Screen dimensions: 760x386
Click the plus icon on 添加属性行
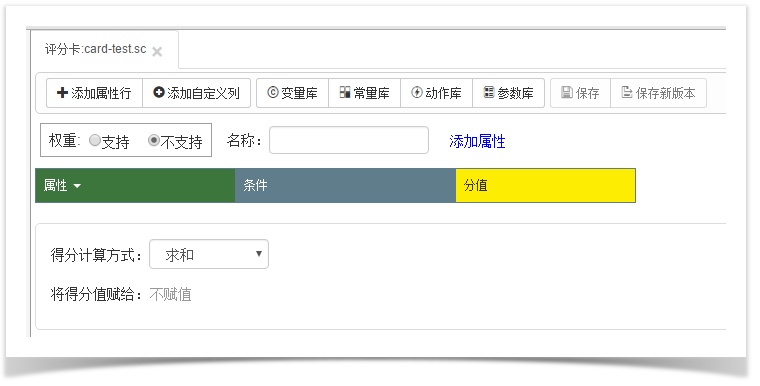tap(62, 93)
